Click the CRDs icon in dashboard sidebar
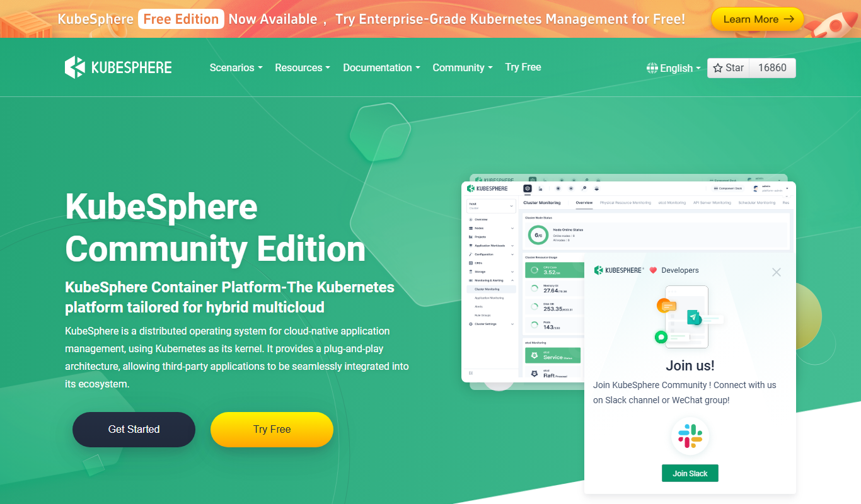Screen dimensions: 861x504 coord(471,263)
